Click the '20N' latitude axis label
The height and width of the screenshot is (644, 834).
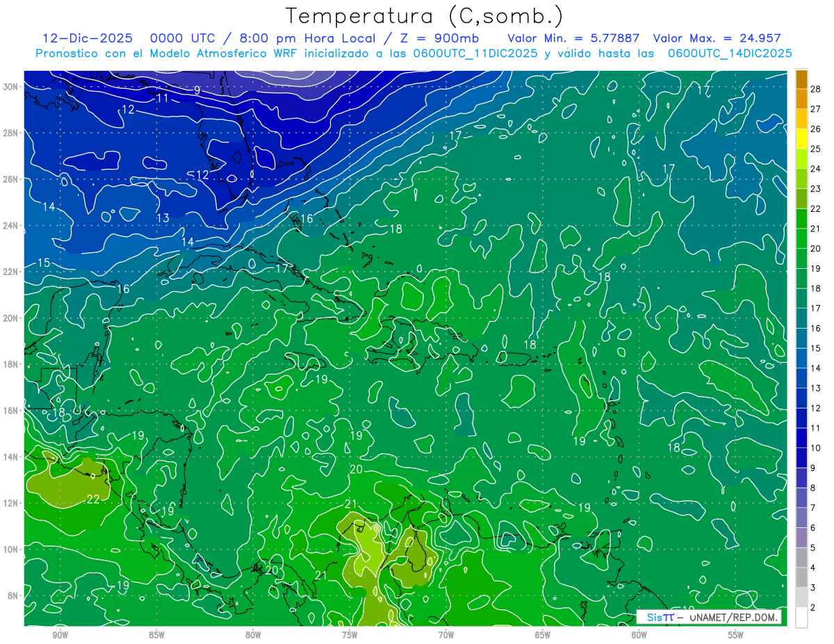pyautogui.click(x=10, y=317)
